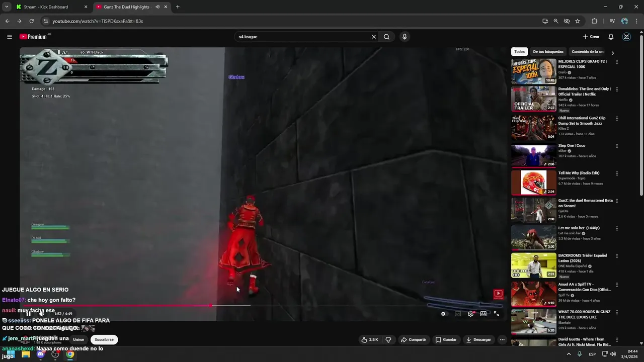View site information icon in address bar

(x=46, y=21)
